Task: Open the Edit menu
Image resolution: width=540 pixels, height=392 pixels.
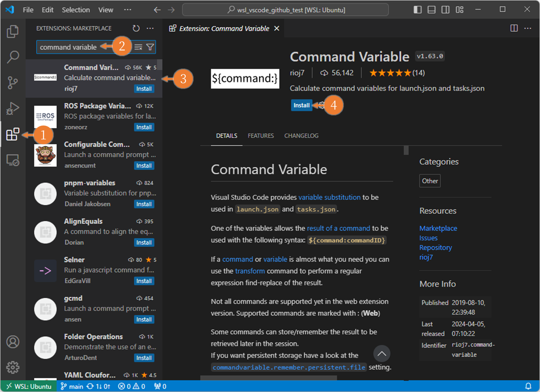Action: pos(48,10)
